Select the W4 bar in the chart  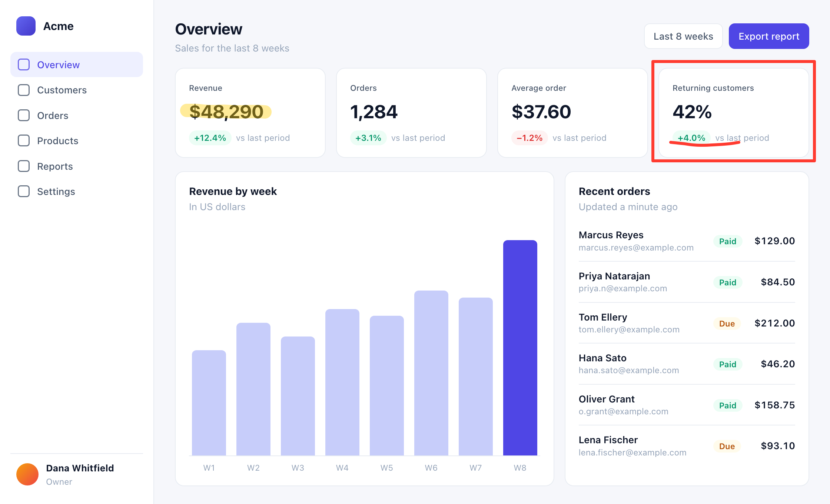click(342, 382)
